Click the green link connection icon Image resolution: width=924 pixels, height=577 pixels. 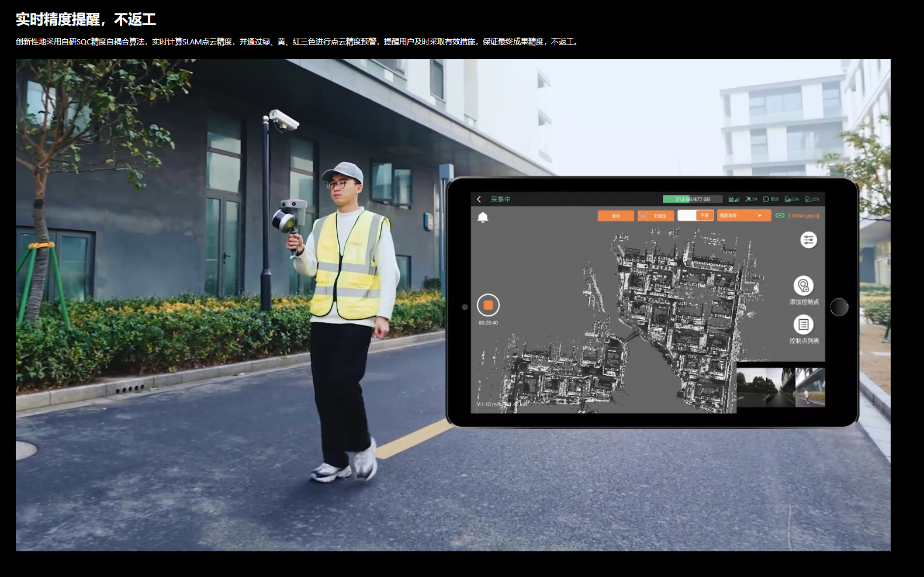coord(780,216)
